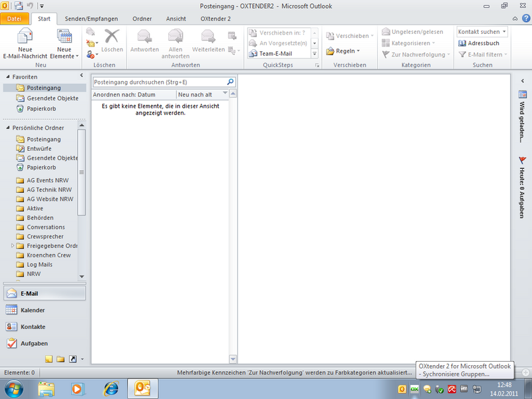Open Internet Explorer from taskbar
Image resolution: width=532 pixels, height=399 pixels.
pos(111,389)
